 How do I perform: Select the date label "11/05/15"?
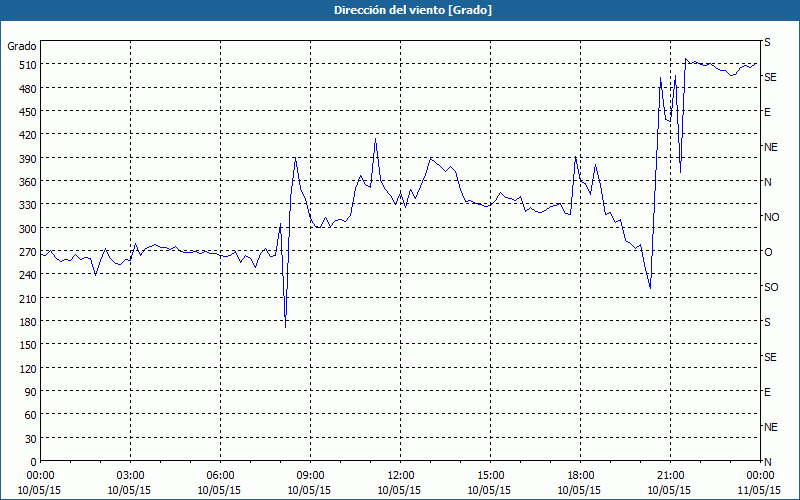click(759, 491)
